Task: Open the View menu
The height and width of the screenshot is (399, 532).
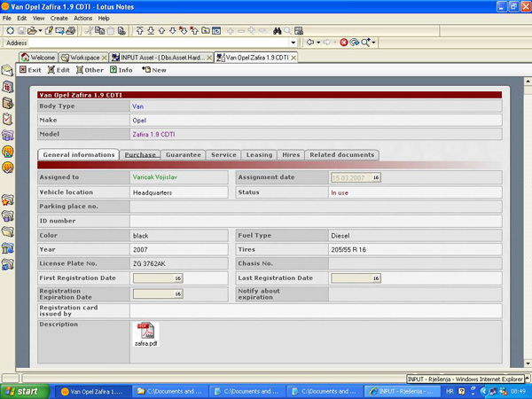Action: 38,18
